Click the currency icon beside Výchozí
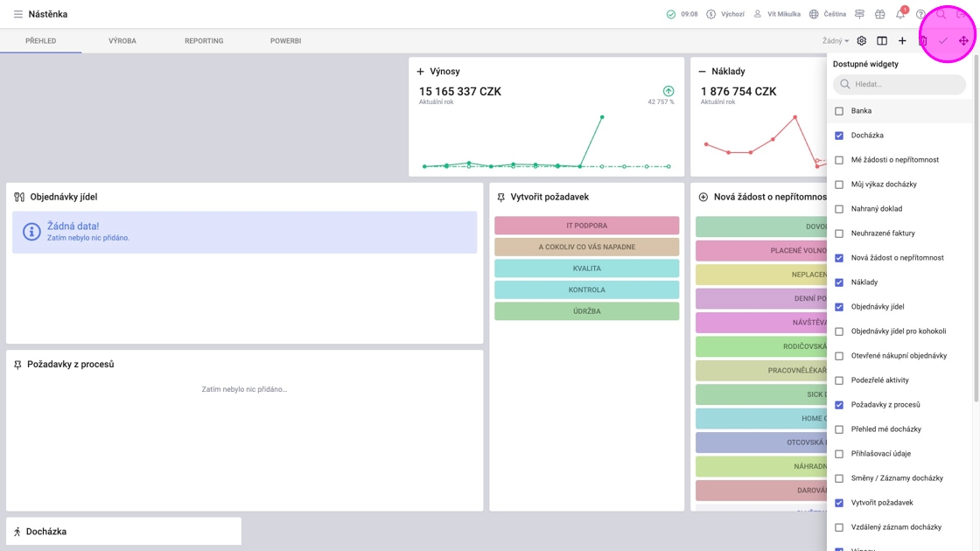 710,14
